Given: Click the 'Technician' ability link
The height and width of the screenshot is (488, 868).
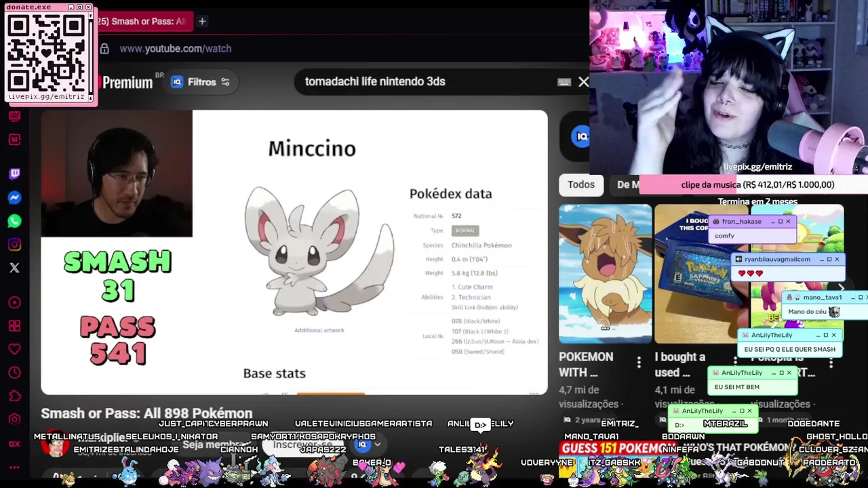Looking at the screenshot, I should (474, 297).
